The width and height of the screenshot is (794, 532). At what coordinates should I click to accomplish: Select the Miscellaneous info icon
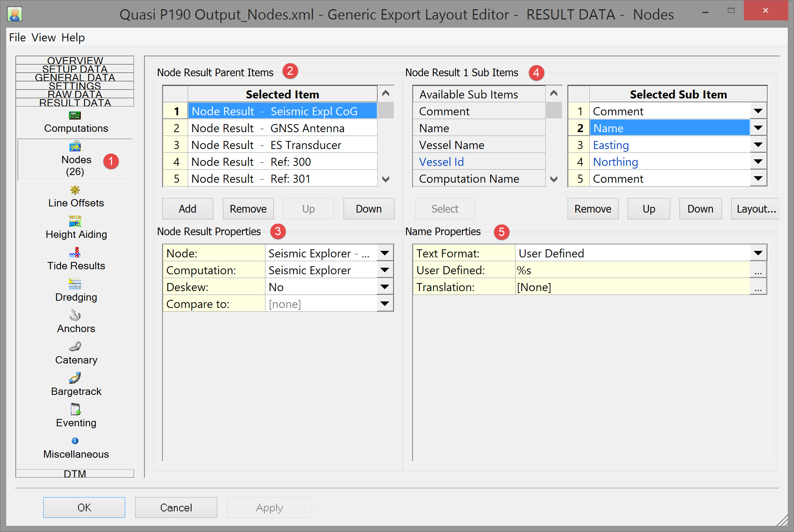[x=75, y=441]
